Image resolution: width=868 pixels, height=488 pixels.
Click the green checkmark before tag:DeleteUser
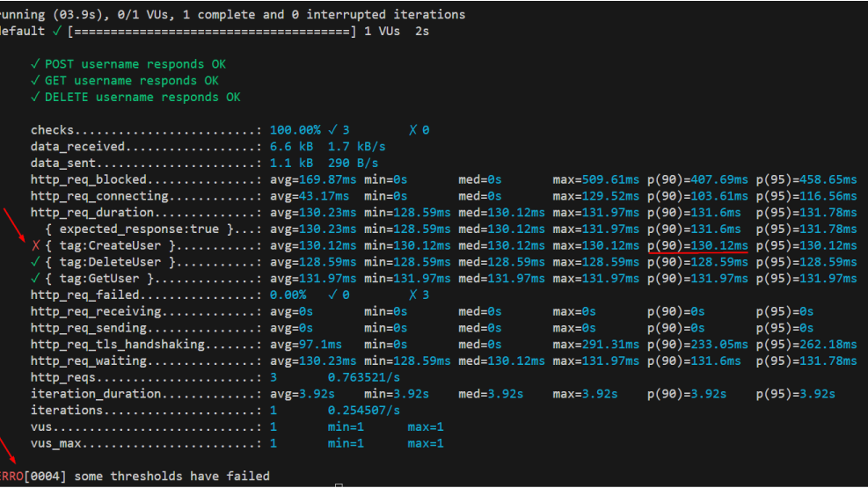click(x=35, y=262)
